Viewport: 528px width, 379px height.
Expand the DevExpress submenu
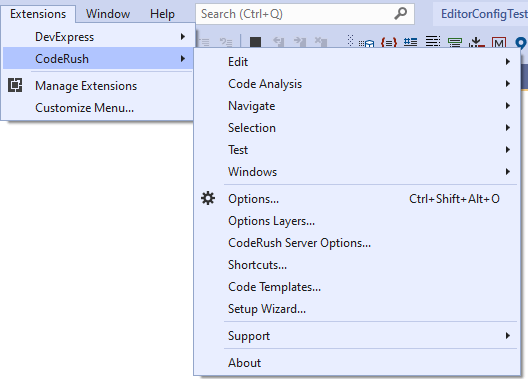coord(98,37)
